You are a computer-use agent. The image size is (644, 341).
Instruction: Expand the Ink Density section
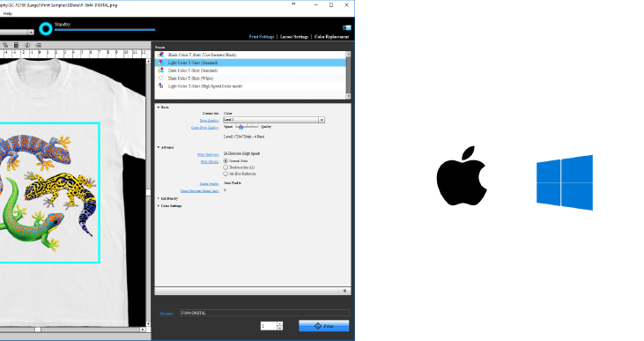tap(159, 198)
